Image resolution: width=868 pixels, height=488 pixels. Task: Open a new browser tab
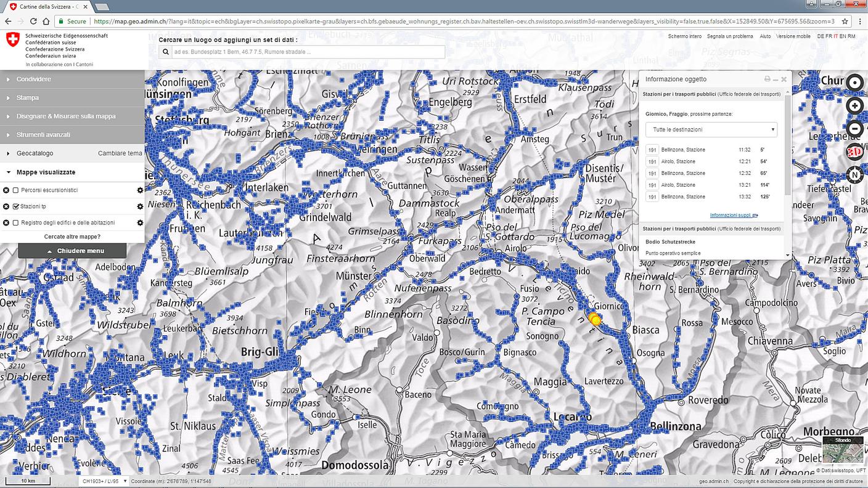click(102, 6)
